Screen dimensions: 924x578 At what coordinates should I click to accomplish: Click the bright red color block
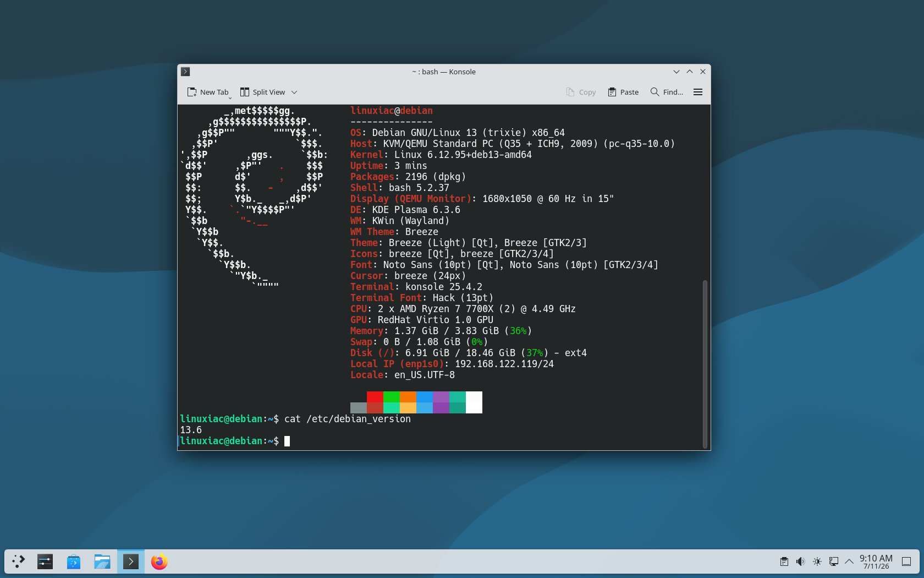(x=375, y=397)
